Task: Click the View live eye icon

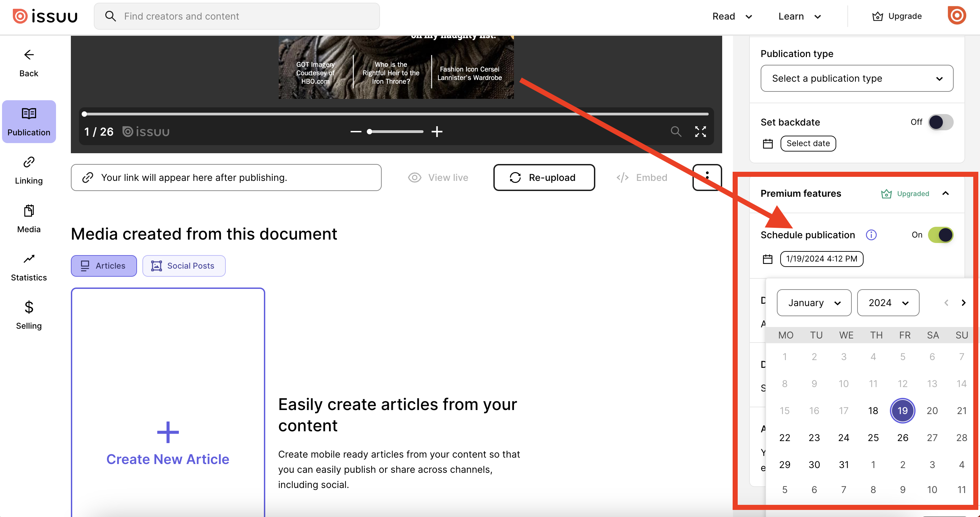Action: coord(415,178)
